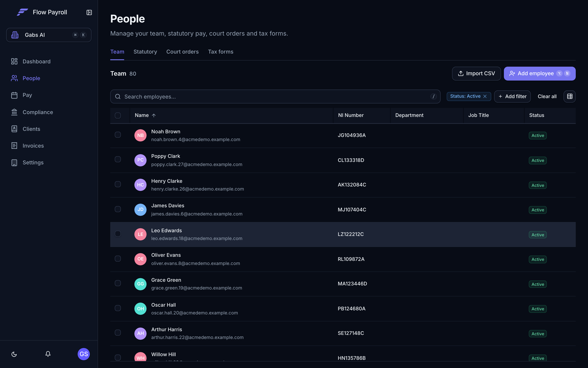
Task: Tick the checkbox for Leo Edwards
Action: pos(118,234)
